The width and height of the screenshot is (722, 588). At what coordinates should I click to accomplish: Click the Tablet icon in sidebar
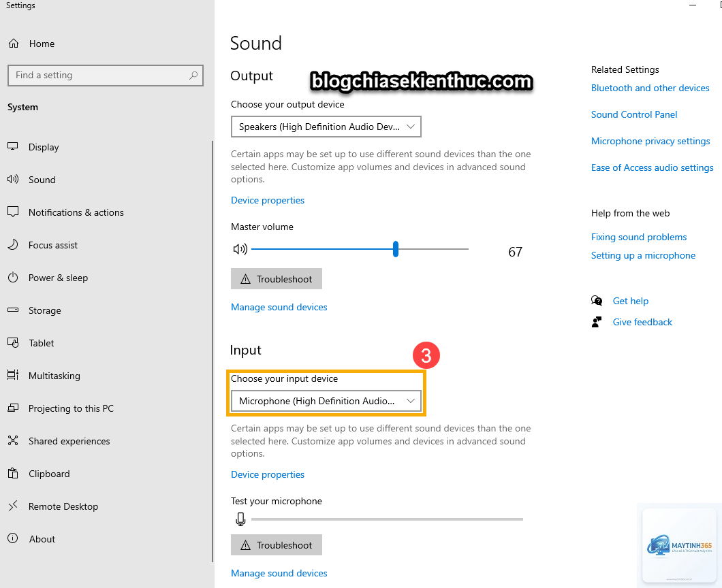point(13,343)
